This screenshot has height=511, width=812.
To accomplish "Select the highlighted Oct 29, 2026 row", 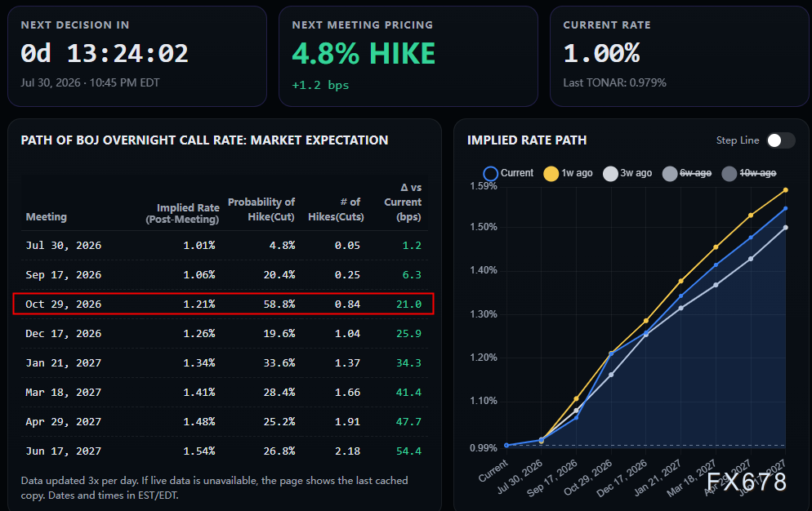I will 223,304.
